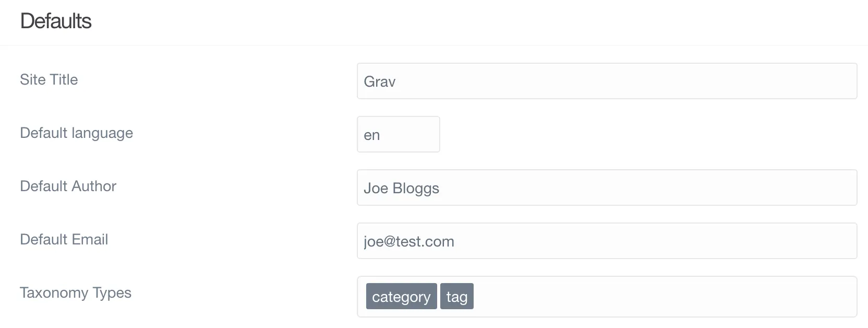Image resolution: width=868 pixels, height=328 pixels.
Task: Place cursor on the 'en' value
Action: tap(372, 135)
